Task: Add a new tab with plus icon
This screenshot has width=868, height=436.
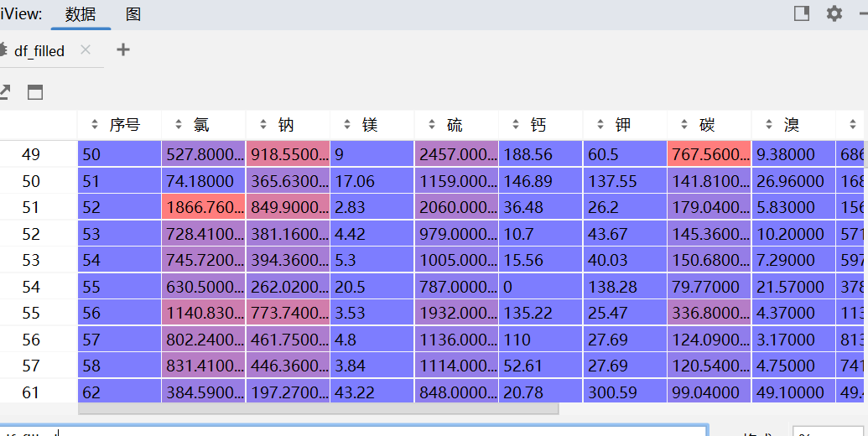Action: click(x=123, y=49)
